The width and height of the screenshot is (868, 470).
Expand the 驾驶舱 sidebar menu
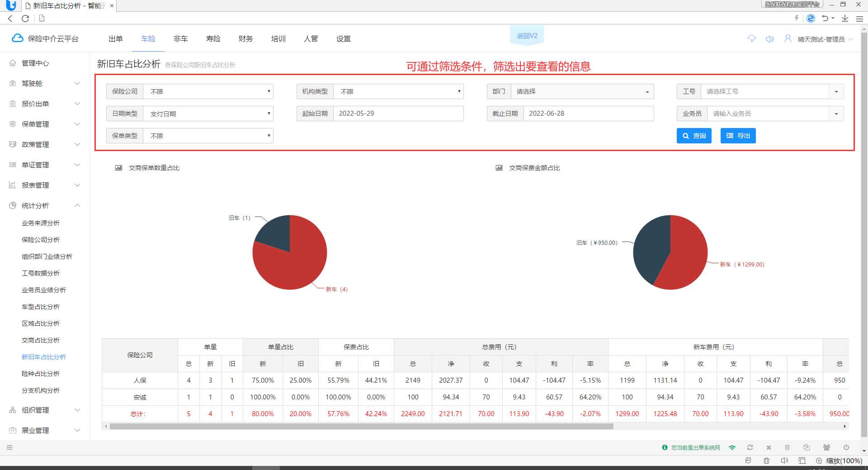coord(45,83)
